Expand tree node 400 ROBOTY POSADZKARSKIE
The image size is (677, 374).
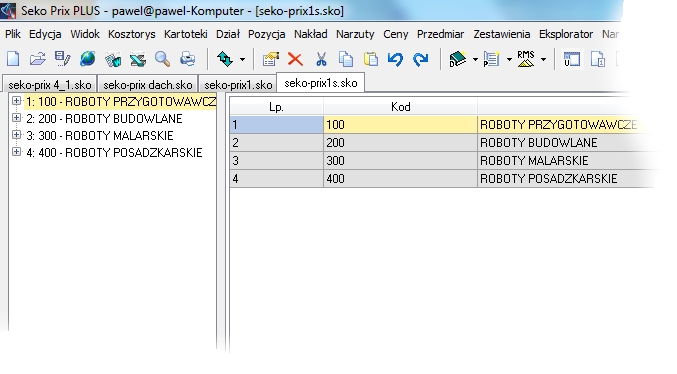click(16, 152)
